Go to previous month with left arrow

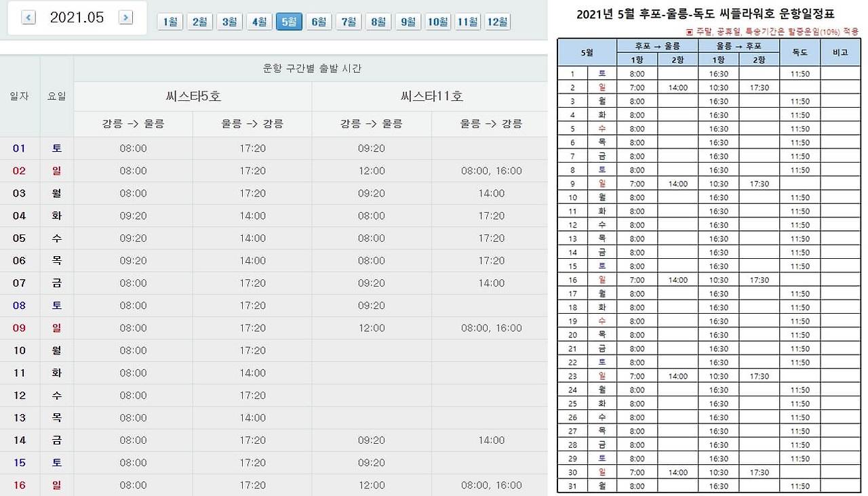[28, 18]
